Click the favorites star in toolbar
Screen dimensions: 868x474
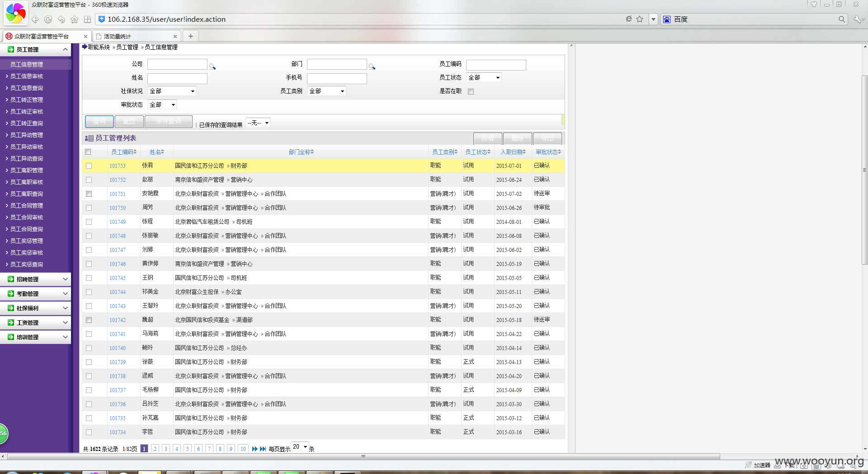point(75,19)
